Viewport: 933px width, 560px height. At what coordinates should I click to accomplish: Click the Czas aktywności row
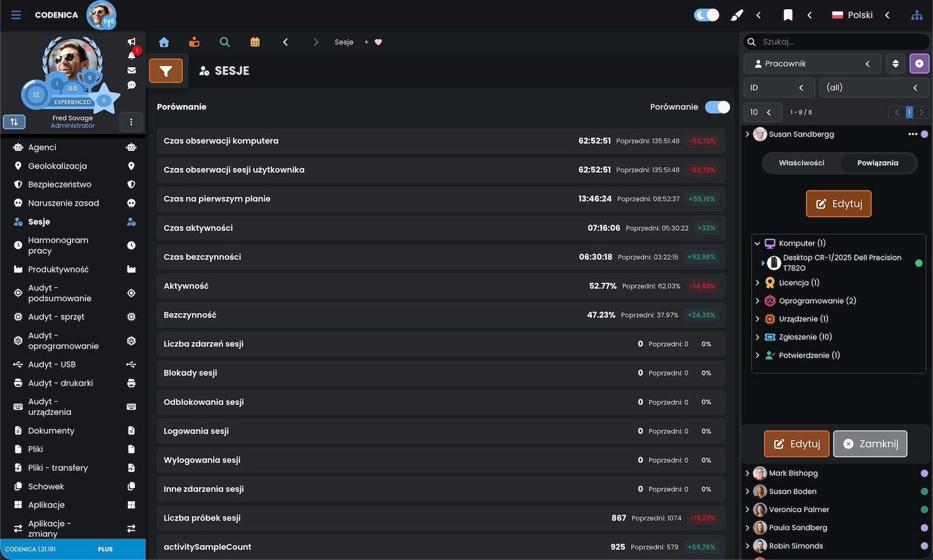point(441,228)
